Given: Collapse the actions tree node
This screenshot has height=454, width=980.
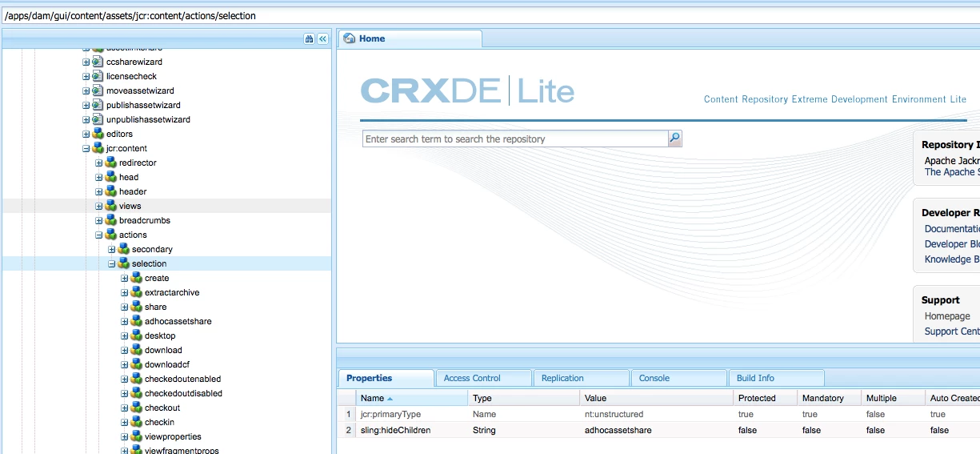Looking at the screenshot, I should tap(99, 235).
